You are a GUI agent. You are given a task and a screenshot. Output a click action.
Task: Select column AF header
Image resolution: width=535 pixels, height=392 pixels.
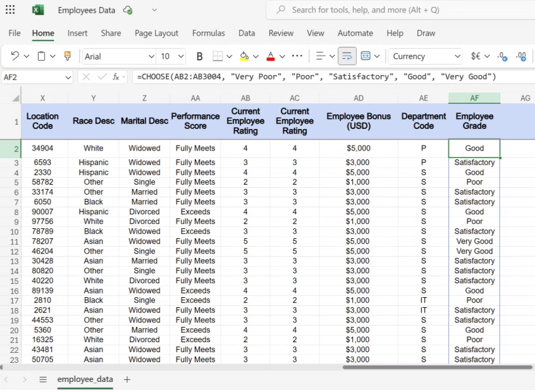point(474,98)
